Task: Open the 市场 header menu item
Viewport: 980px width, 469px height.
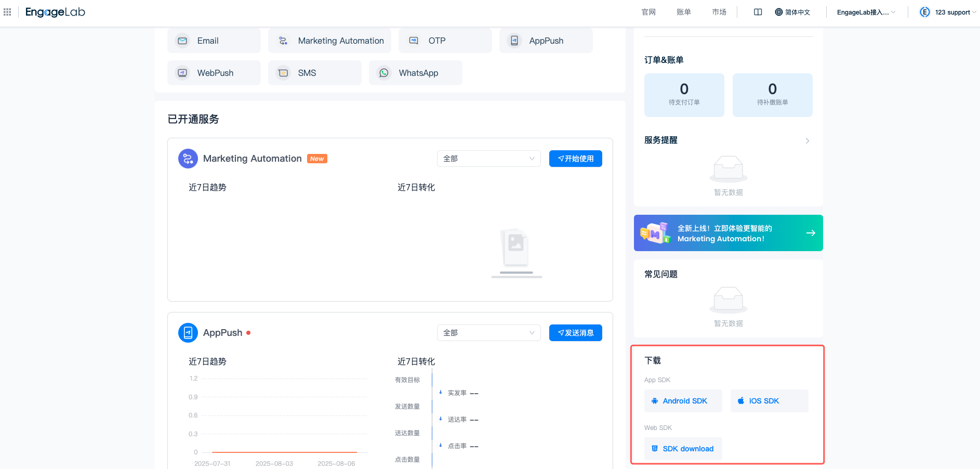Action: point(719,12)
